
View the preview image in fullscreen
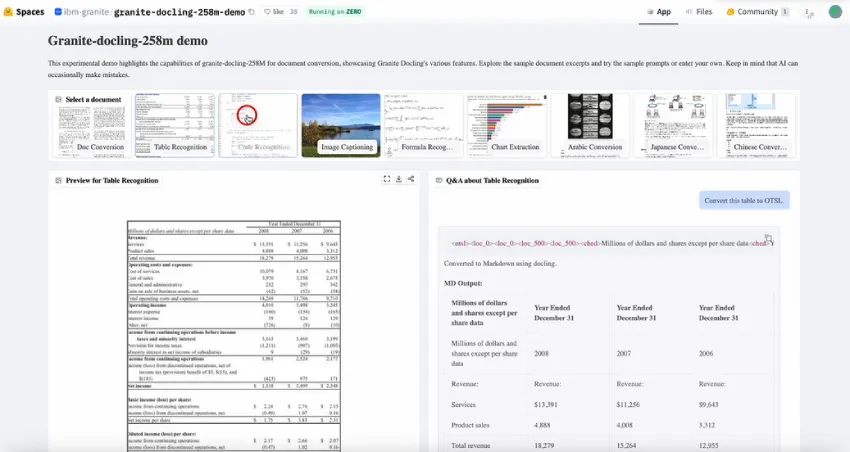coord(387,179)
